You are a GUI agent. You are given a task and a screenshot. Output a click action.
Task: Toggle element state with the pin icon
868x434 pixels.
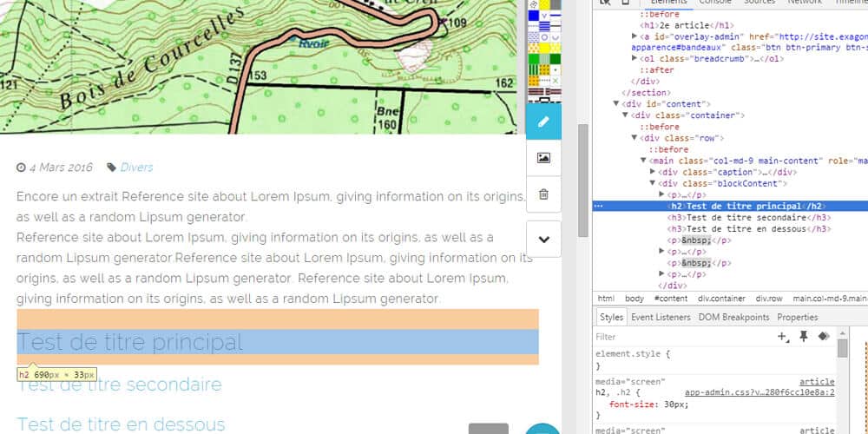(804, 337)
